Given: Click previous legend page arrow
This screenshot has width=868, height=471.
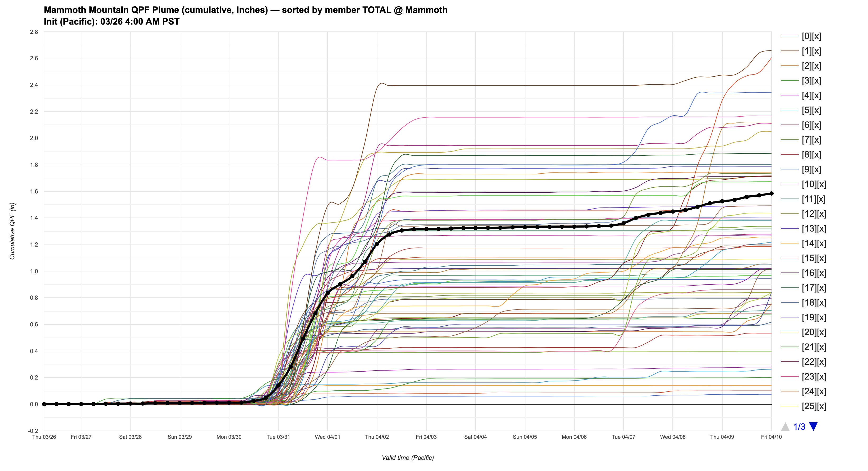Looking at the screenshot, I should pos(785,427).
